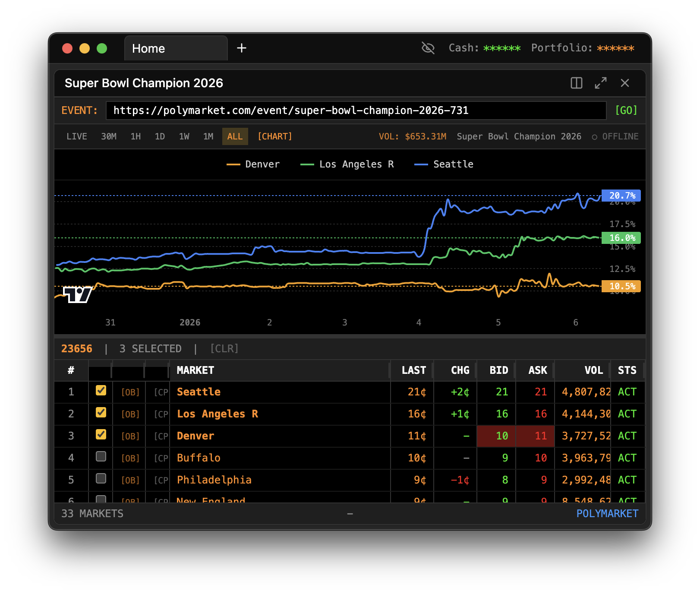The image size is (700, 594).
Task: Uncheck the Seattle market checkbox
Action: (101, 390)
